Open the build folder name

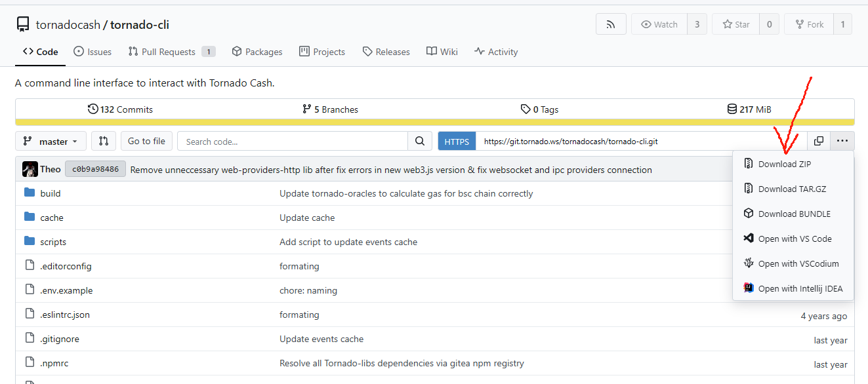(50, 193)
